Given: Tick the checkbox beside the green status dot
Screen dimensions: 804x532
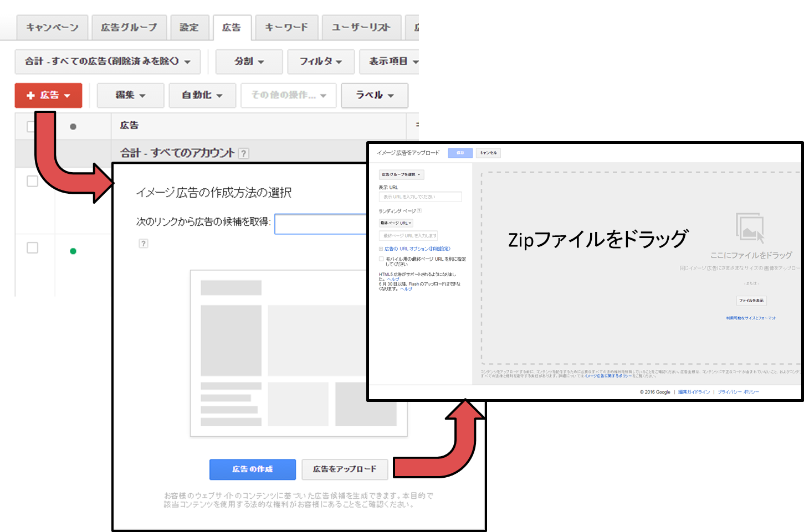Looking at the screenshot, I should 33,247.
